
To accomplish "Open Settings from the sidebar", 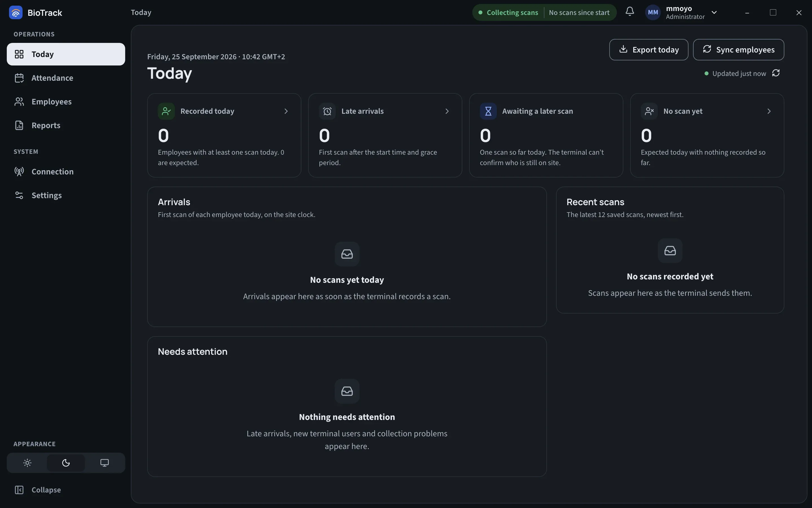I will click(x=66, y=195).
